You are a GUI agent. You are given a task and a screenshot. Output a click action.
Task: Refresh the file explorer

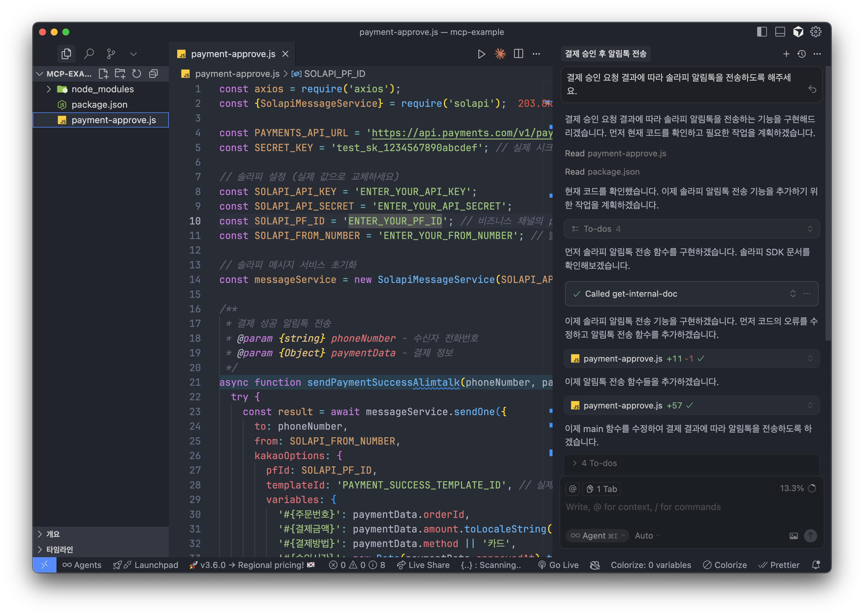[x=137, y=74]
